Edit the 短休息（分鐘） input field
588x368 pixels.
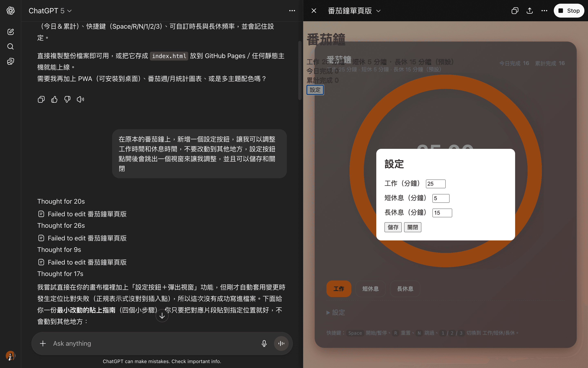pos(441,198)
